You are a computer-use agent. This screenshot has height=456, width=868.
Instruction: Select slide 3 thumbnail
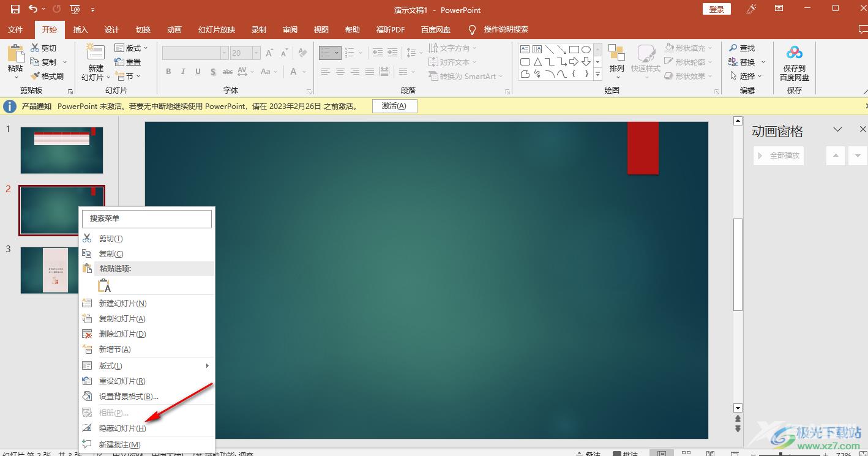50,270
